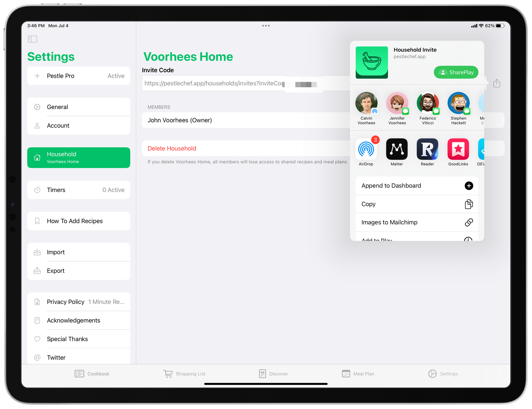Toggle General settings section
Image resolution: width=532 pixels, height=409 pixels.
pos(79,107)
